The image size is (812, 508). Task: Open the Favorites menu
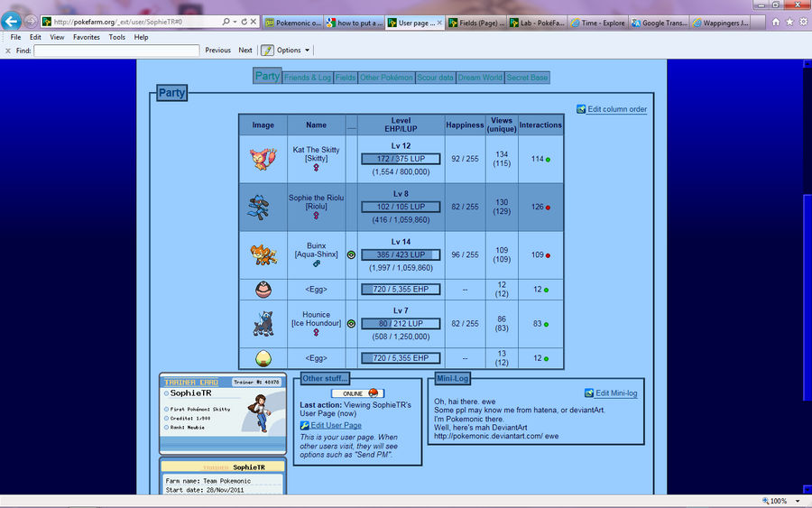(87, 37)
